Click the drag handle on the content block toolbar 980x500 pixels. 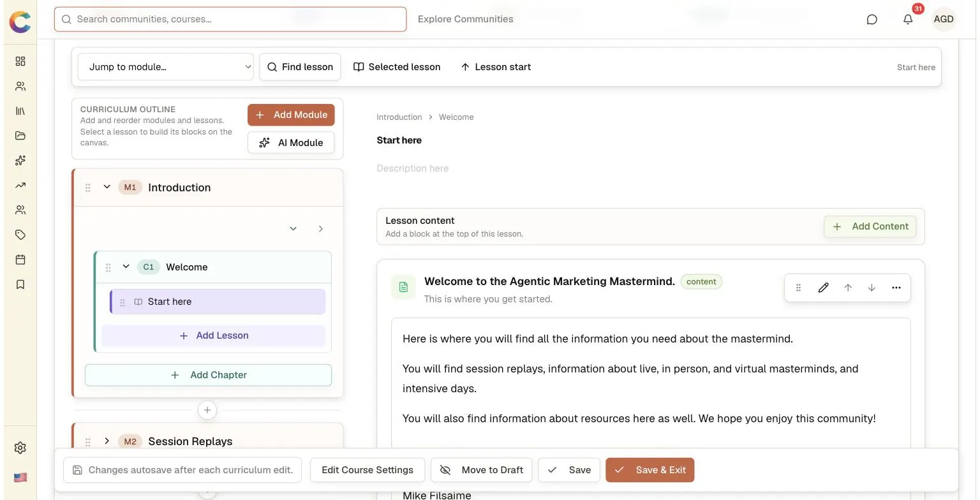coord(798,288)
